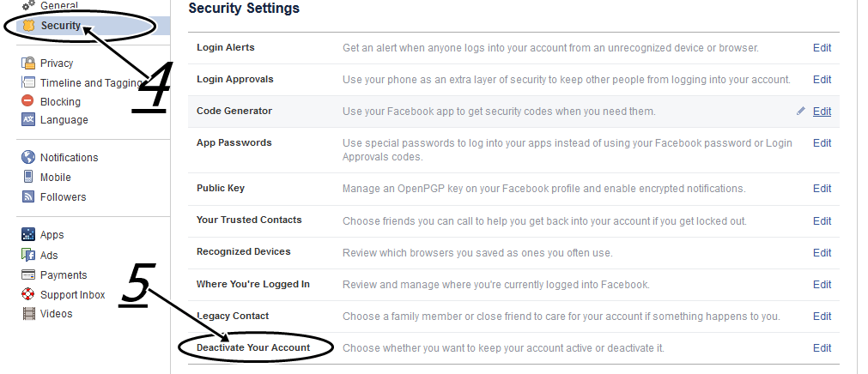
Task: Open Notifications settings
Action: [x=70, y=158]
